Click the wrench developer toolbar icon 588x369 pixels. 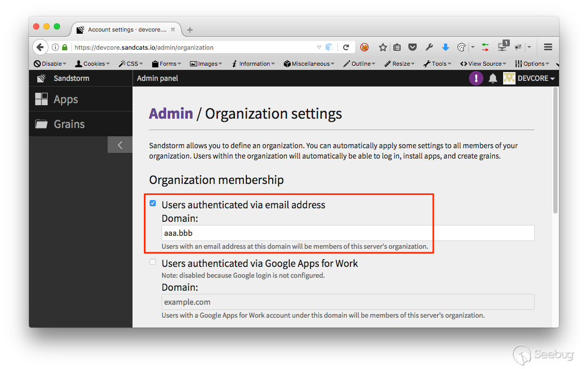coord(429,47)
